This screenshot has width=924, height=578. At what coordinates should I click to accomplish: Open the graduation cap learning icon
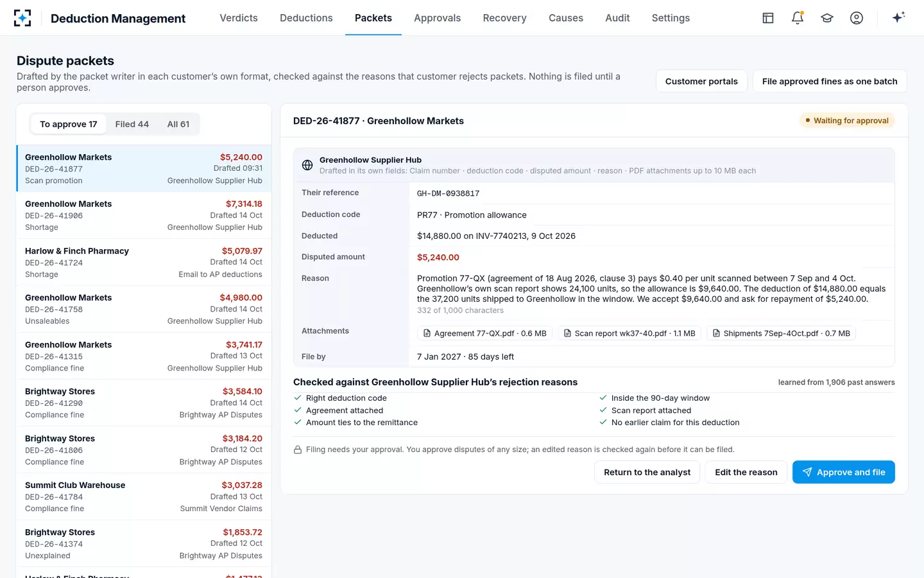[x=827, y=18]
